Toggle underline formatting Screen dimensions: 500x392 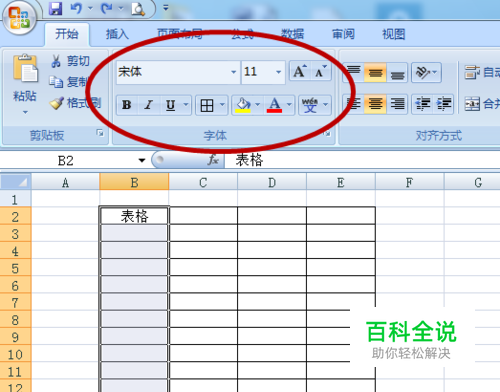(x=171, y=105)
